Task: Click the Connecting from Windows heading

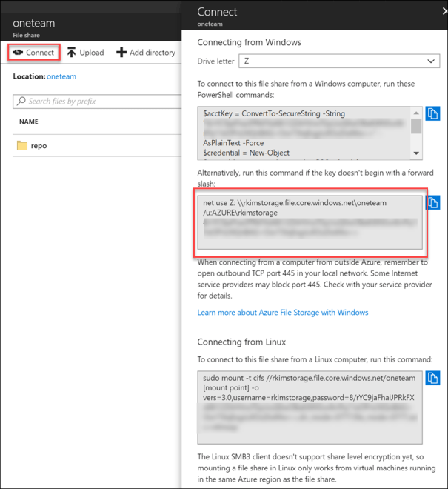Action: [249, 42]
